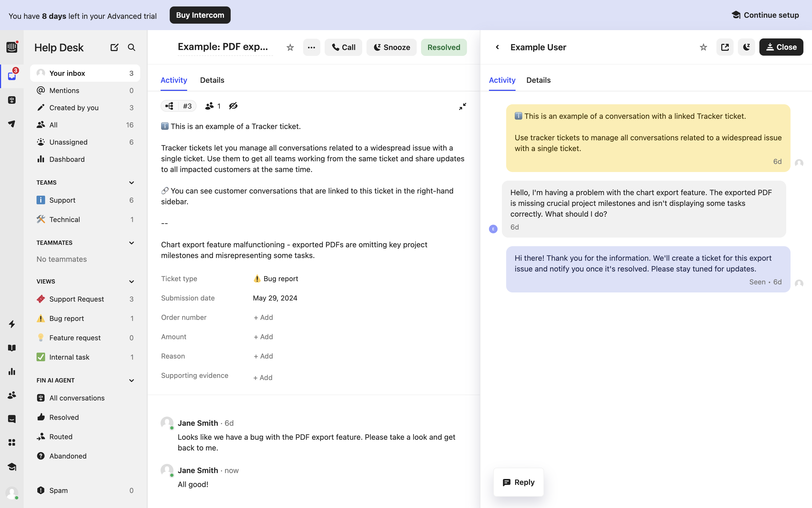Open Outbound paper-plane icon
The width and height of the screenshot is (812, 508).
(12, 124)
